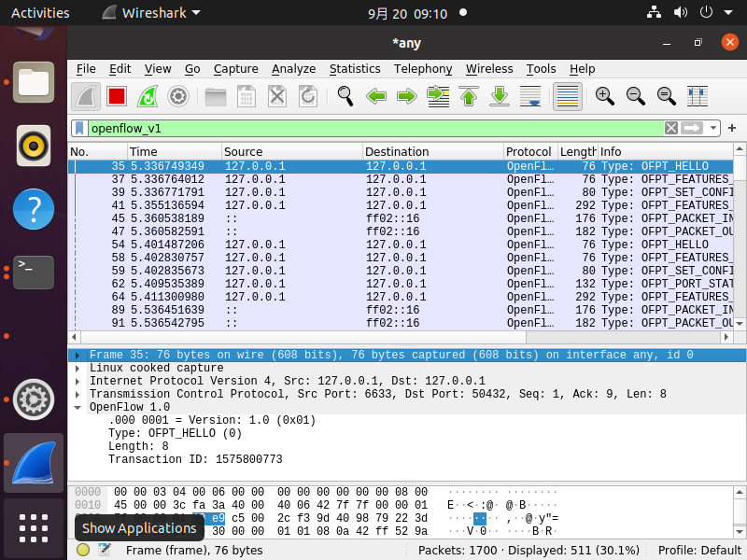The width and height of the screenshot is (747, 560).
Task: Open the Telephony menu
Action: click(423, 69)
